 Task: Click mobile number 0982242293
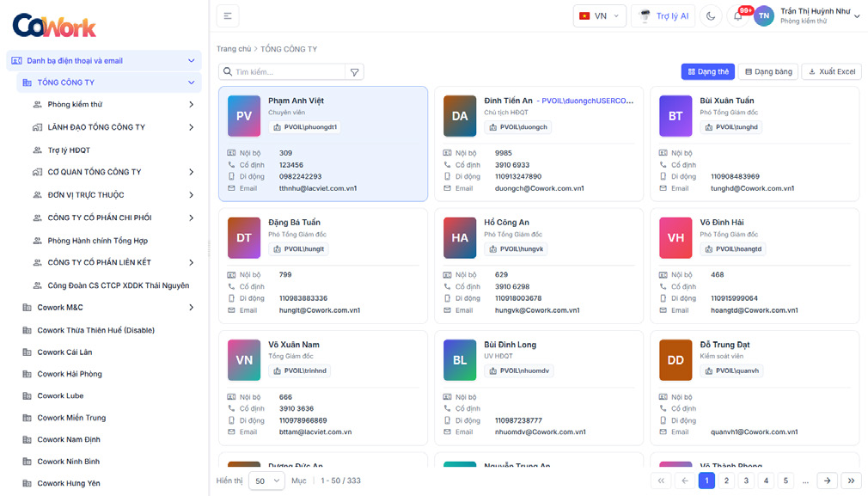pos(300,176)
